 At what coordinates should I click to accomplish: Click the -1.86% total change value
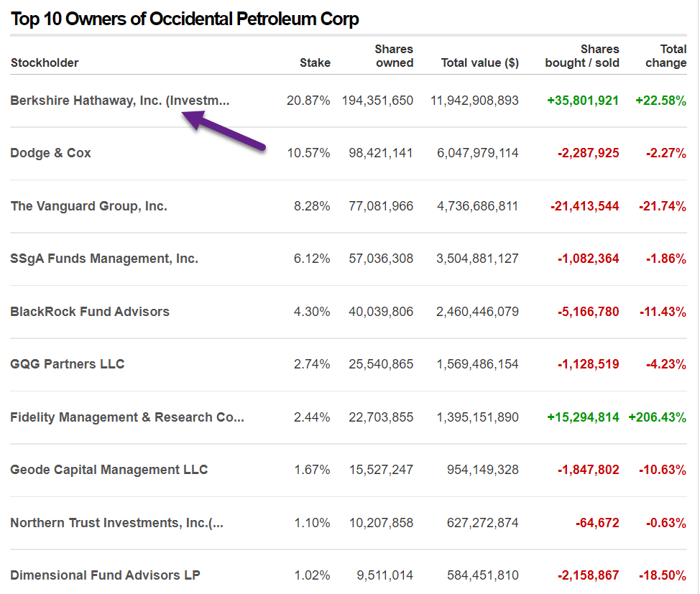pos(666,259)
